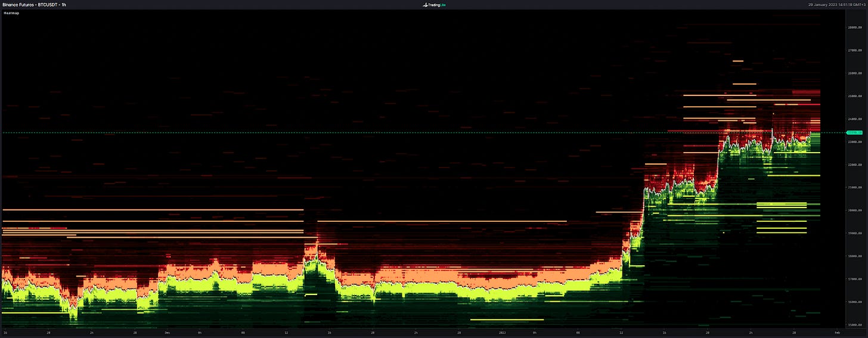Click the 25000.00 price axis label
This screenshot has height=338, width=868.
pyautogui.click(x=855, y=96)
